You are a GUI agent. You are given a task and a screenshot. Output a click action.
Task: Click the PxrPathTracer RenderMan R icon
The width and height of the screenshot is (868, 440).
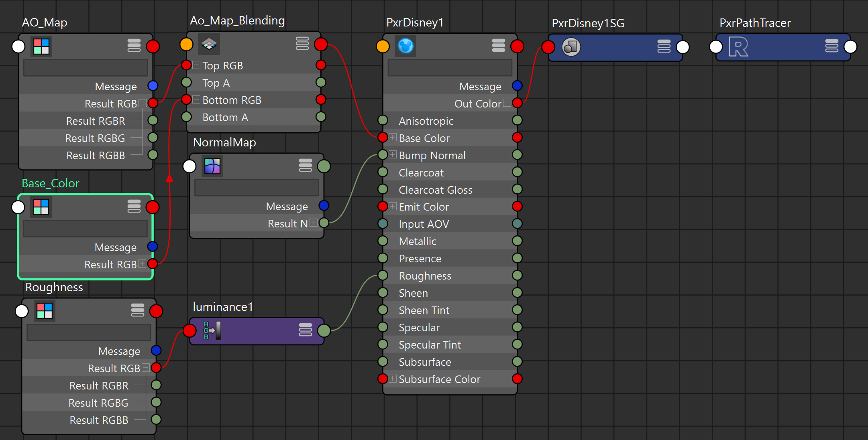(738, 47)
